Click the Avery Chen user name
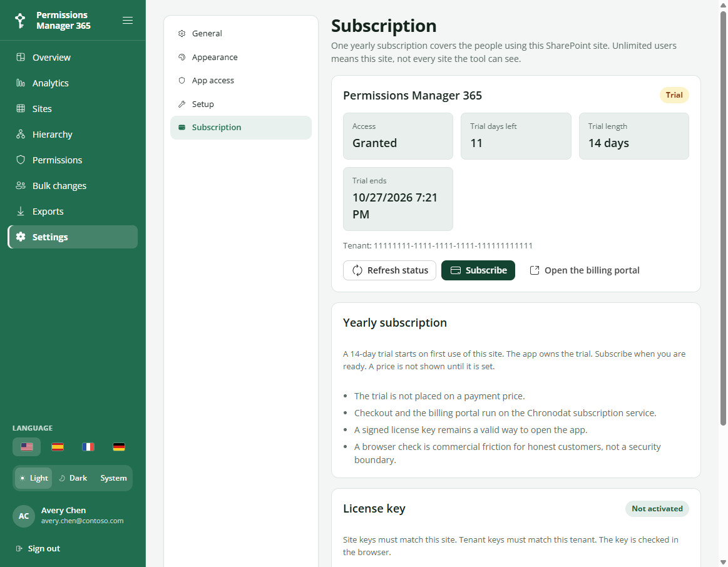Viewport: 728px width, 567px height. 64,511
